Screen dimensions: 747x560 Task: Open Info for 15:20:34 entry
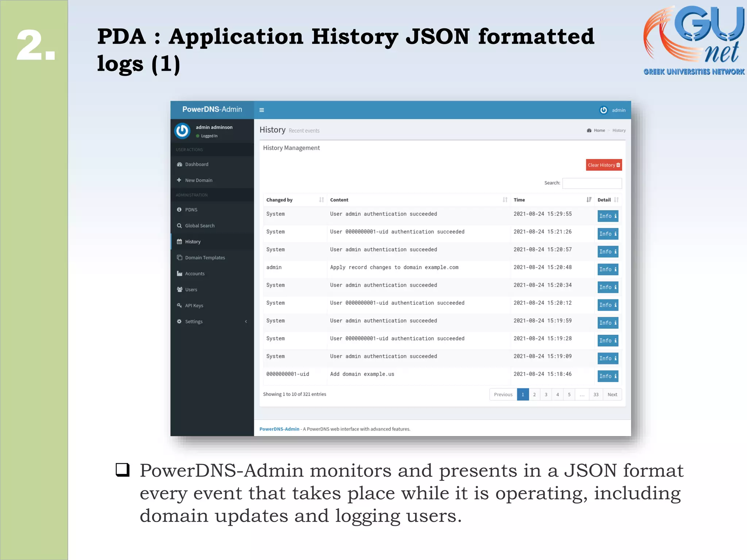(608, 287)
